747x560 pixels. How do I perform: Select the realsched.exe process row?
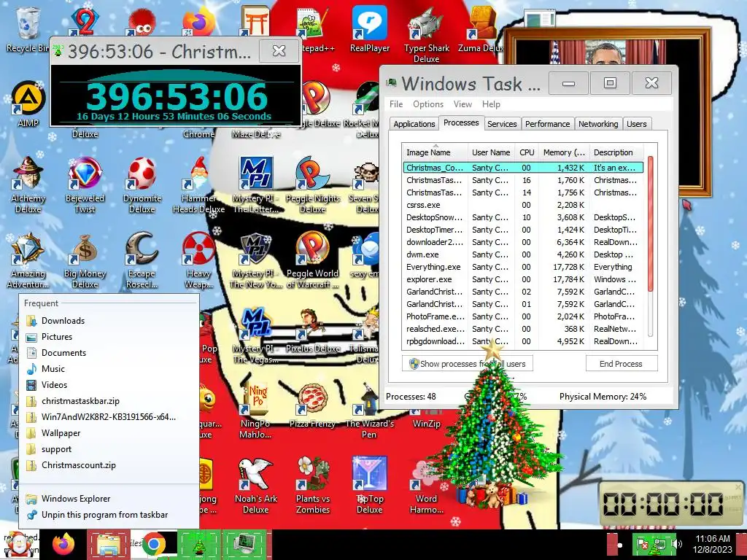[523, 329]
